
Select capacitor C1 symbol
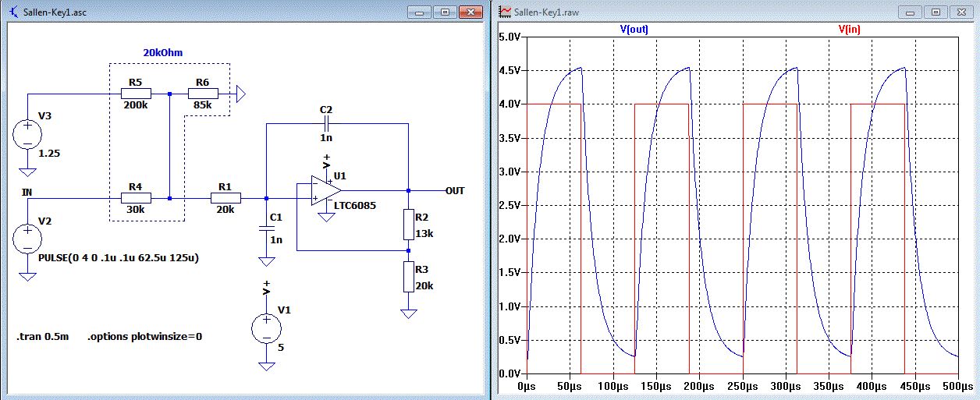[266, 228]
